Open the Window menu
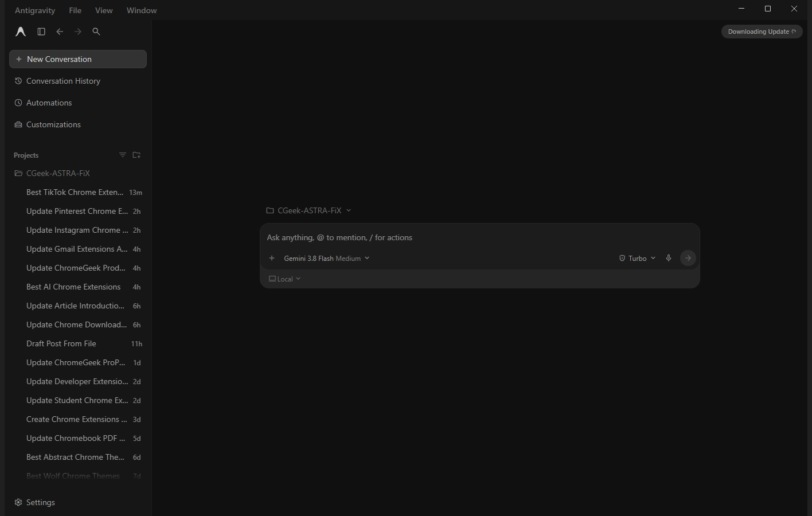812x516 pixels. [142, 10]
